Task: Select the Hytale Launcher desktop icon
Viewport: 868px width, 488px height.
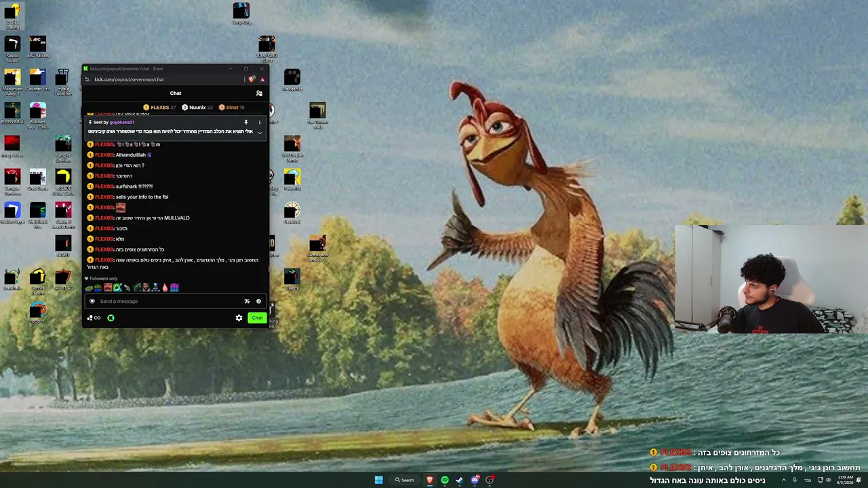Action: [63, 81]
